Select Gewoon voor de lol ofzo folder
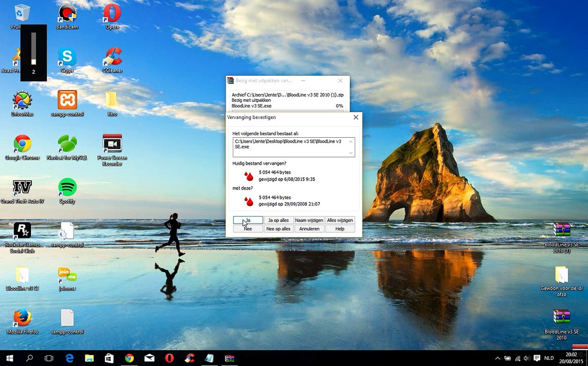 [x=562, y=281]
